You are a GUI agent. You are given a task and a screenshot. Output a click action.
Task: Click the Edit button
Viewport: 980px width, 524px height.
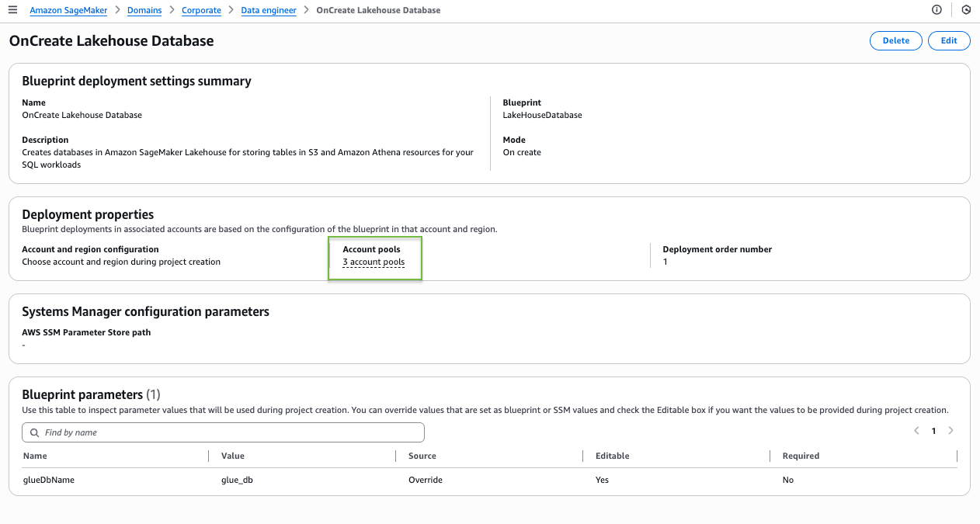949,40
